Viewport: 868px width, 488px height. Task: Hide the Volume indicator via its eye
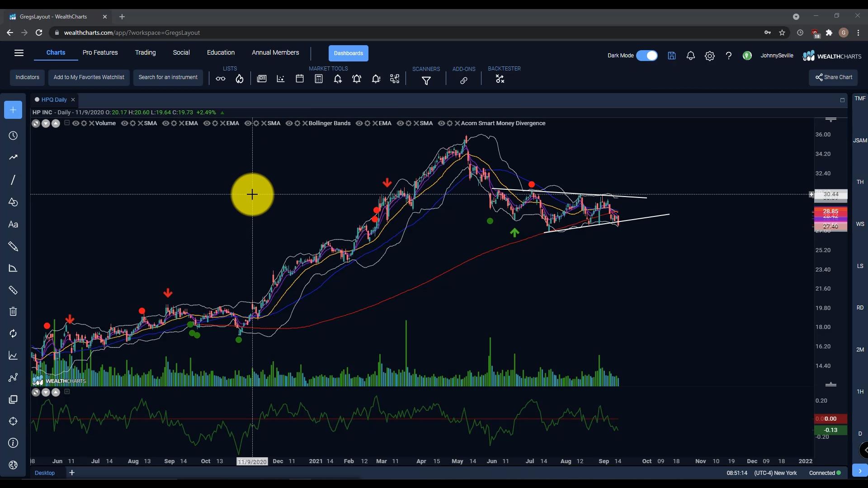pos(75,123)
